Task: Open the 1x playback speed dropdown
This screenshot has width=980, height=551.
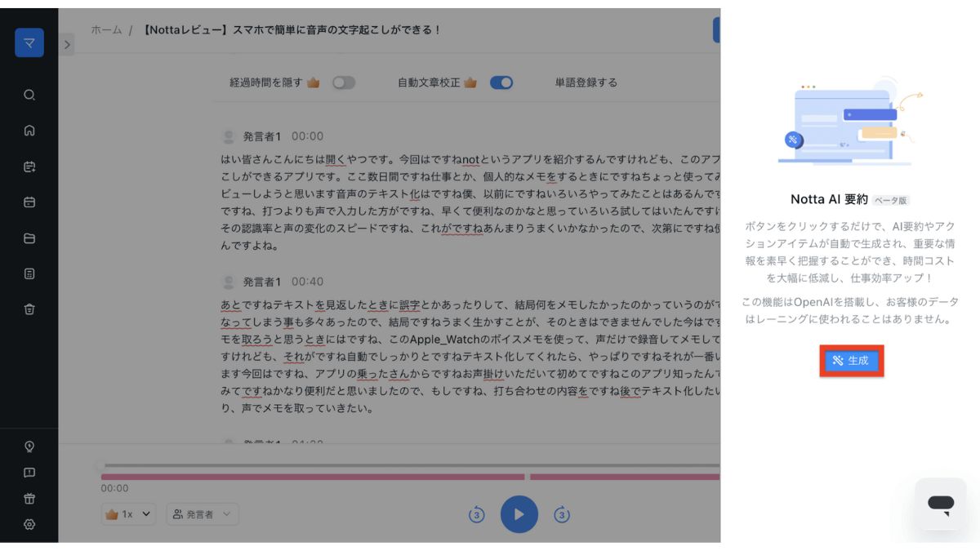Action: 128,514
